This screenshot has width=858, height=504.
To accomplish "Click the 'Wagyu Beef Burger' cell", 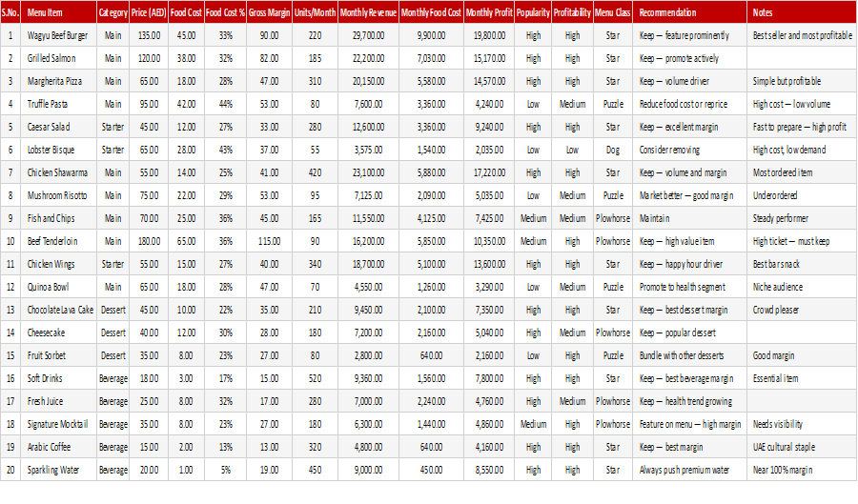I will 58,35.
